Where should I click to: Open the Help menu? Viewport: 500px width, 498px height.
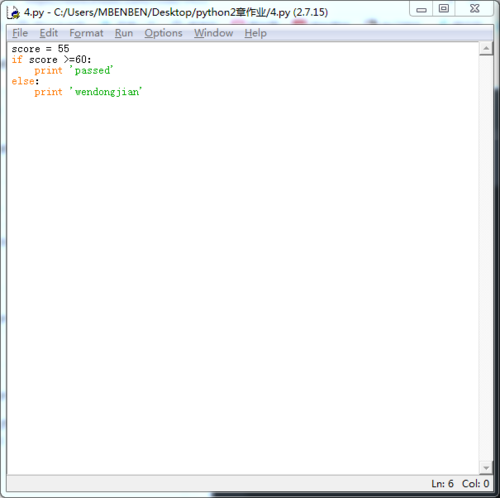(256, 33)
